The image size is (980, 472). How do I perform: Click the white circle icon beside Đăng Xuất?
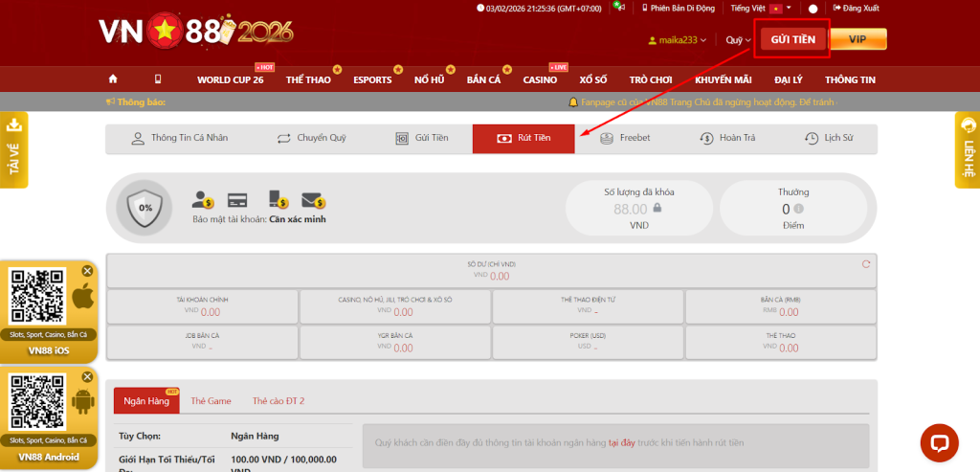pyautogui.click(x=813, y=9)
